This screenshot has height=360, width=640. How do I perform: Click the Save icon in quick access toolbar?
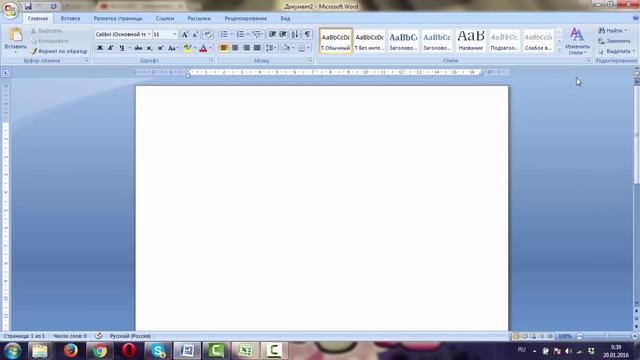28,7
